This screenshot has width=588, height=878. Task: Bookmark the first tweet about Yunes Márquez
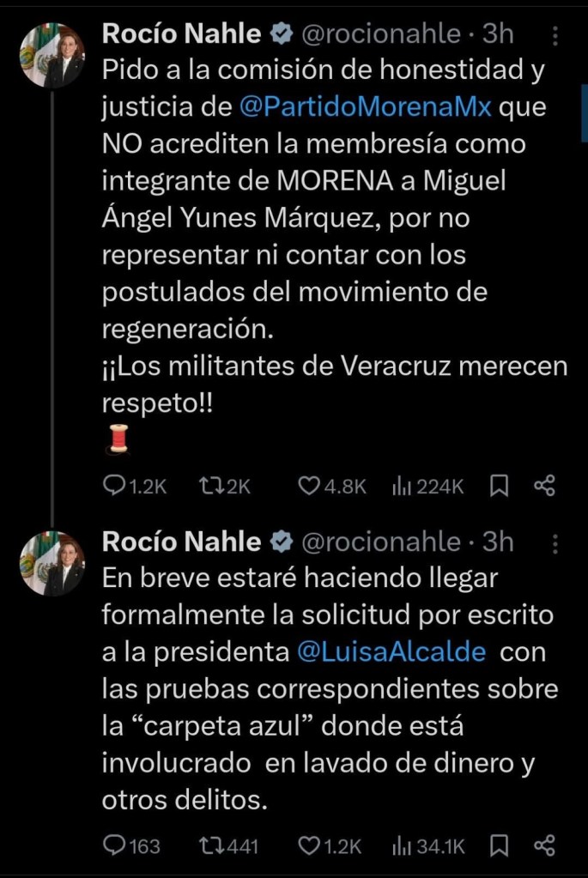pos(499,487)
